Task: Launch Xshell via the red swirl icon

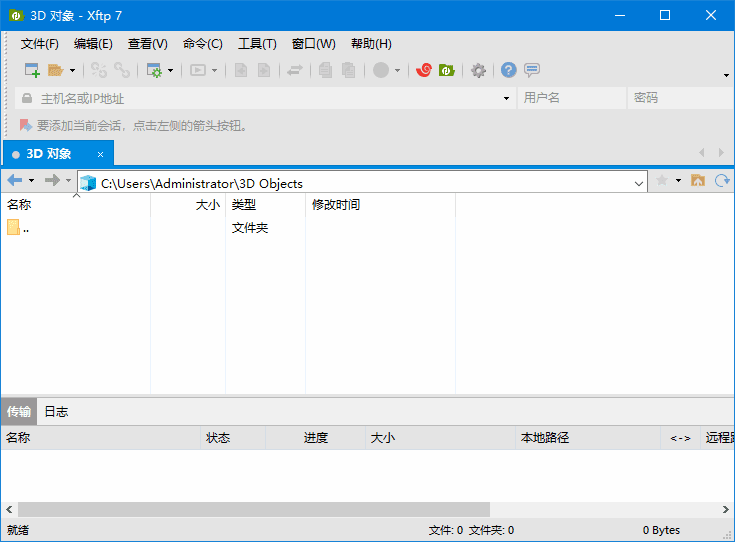Action: (424, 70)
